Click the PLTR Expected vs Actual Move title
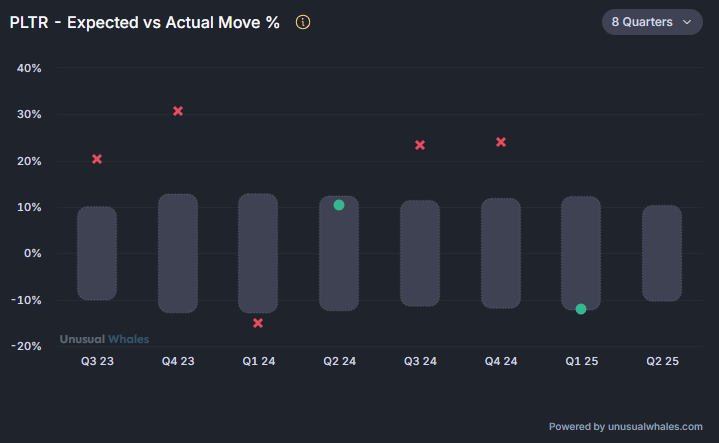The height and width of the screenshot is (443, 719). coord(145,22)
